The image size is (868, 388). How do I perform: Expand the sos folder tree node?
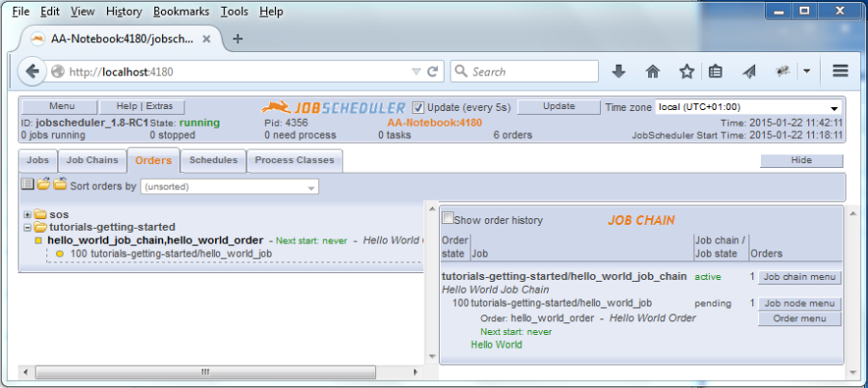click(27, 214)
